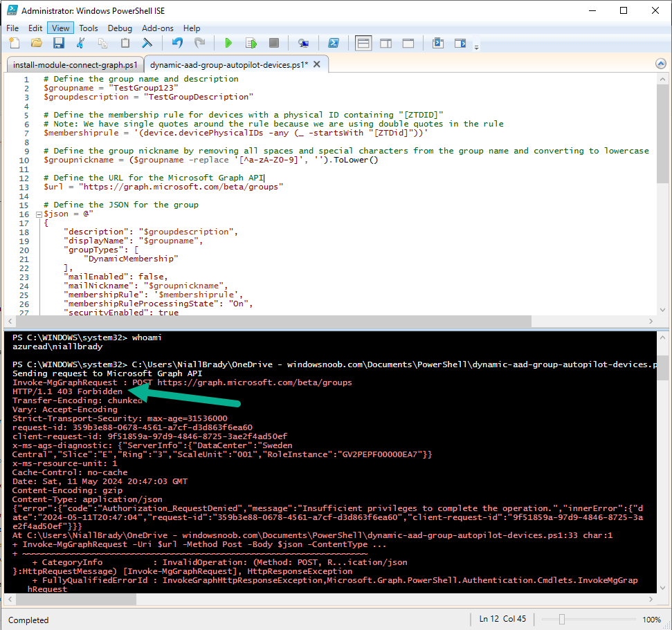Image resolution: width=672 pixels, height=630 pixels.
Task: Open the View menu
Action: tap(60, 28)
